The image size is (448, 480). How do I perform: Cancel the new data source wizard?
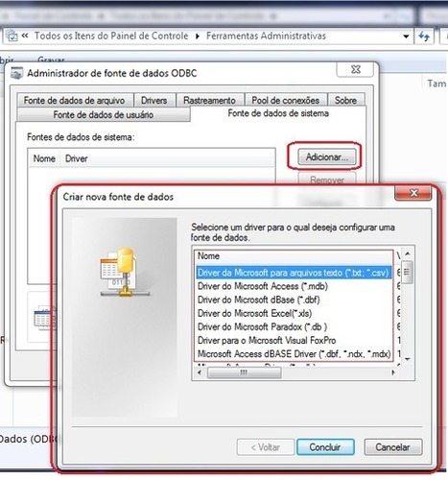pos(393,447)
